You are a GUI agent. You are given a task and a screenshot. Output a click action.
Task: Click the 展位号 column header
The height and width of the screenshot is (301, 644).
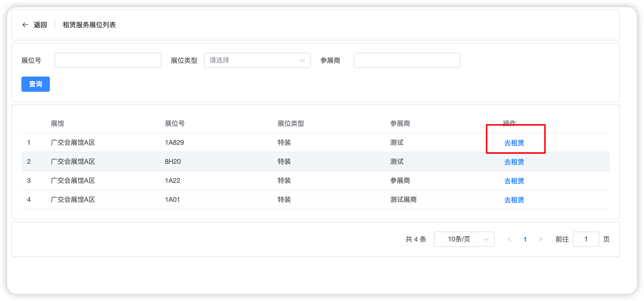174,123
